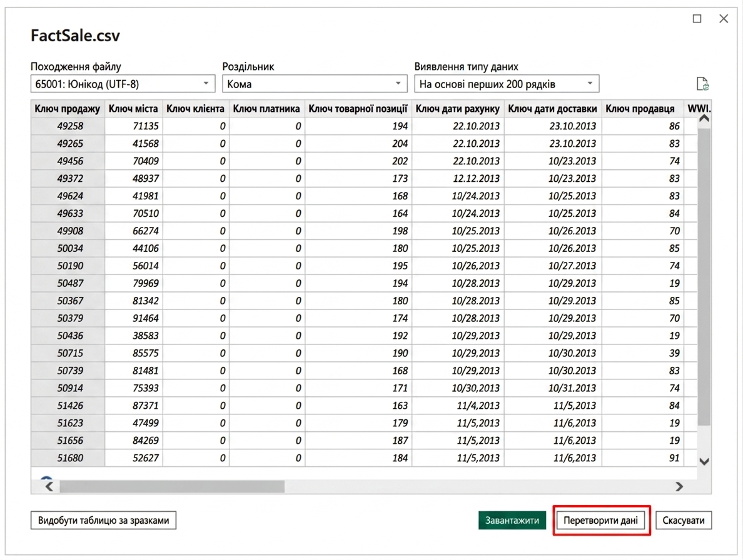This screenshot has height=560, width=743.
Task: Click cell 51623 in Ключ продажу
Action: pyautogui.click(x=68, y=423)
